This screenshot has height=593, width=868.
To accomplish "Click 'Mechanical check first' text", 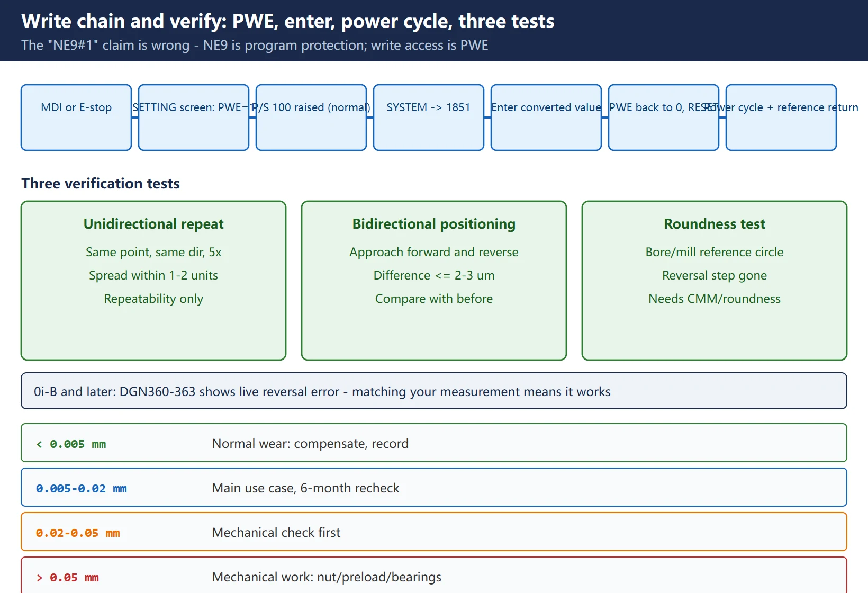I will pyautogui.click(x=276, y=533).
